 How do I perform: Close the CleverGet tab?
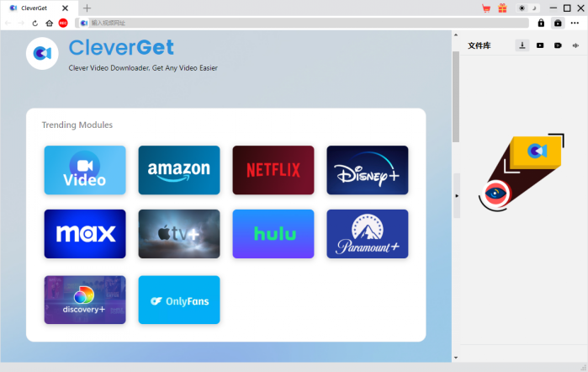[x=65, y=8]
